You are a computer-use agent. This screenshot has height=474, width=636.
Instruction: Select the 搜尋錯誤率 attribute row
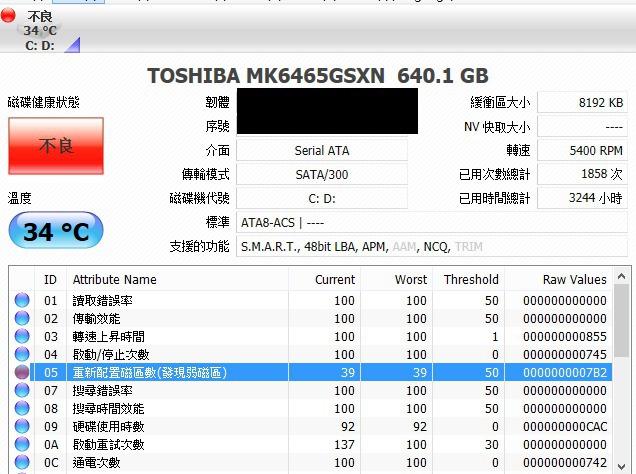[x=312, y=390]
